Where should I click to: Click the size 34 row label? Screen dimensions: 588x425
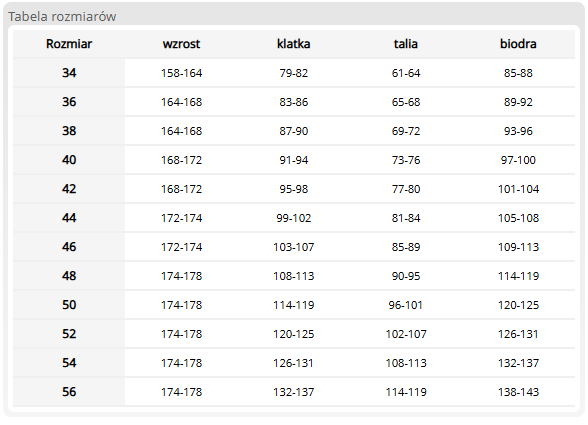pos(69,73)
